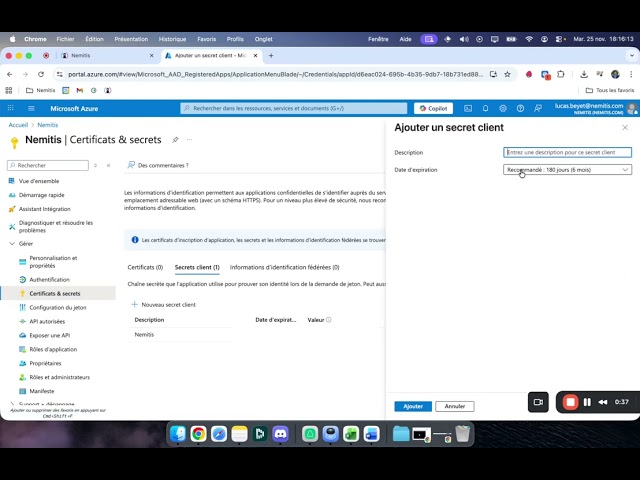Open Chrome extensions puzzle icon
The width and height of the screenshot is (640, 480).
click(561, 74)
